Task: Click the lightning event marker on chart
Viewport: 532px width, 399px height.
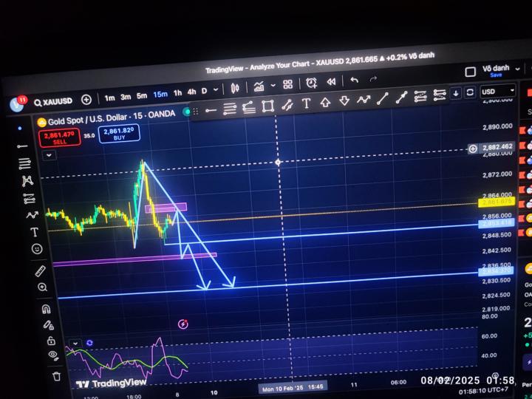Action: (183, 324)
